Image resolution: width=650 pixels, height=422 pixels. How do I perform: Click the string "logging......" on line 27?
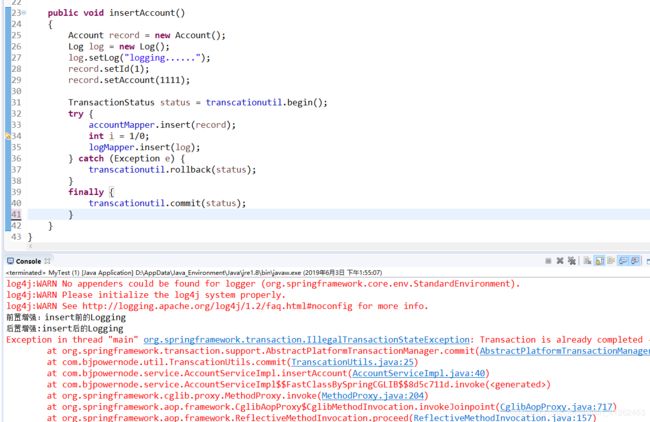(162, 58)
